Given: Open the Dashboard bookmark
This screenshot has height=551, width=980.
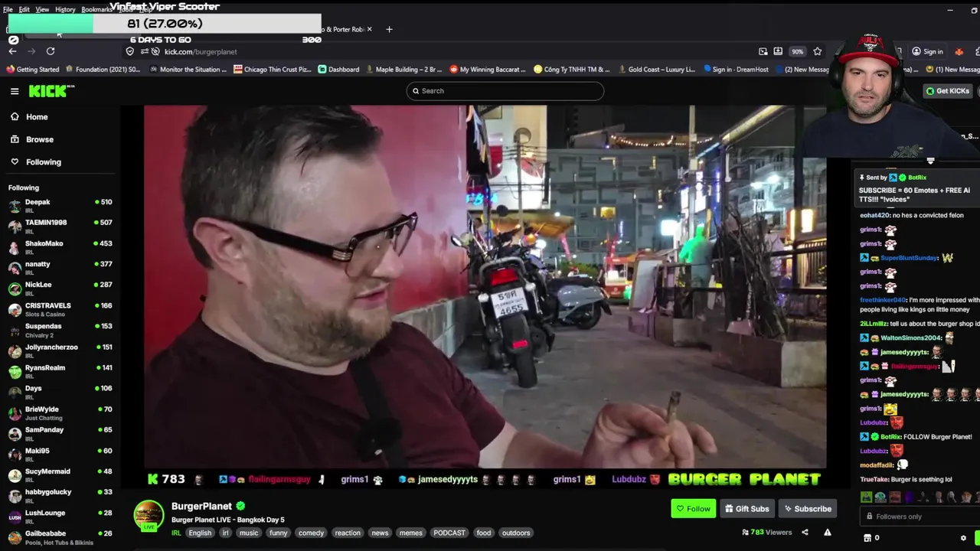Looking at the screenshot, I should [338, 70].
